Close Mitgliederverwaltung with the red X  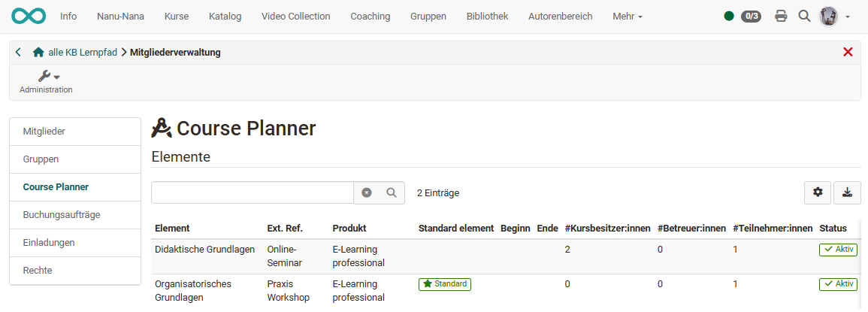tap(848, 52)
